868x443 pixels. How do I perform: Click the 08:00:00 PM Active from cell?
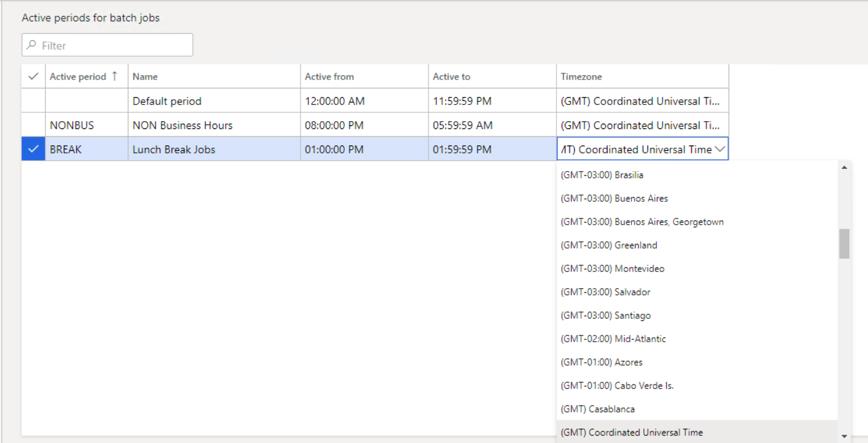(365, 125)
